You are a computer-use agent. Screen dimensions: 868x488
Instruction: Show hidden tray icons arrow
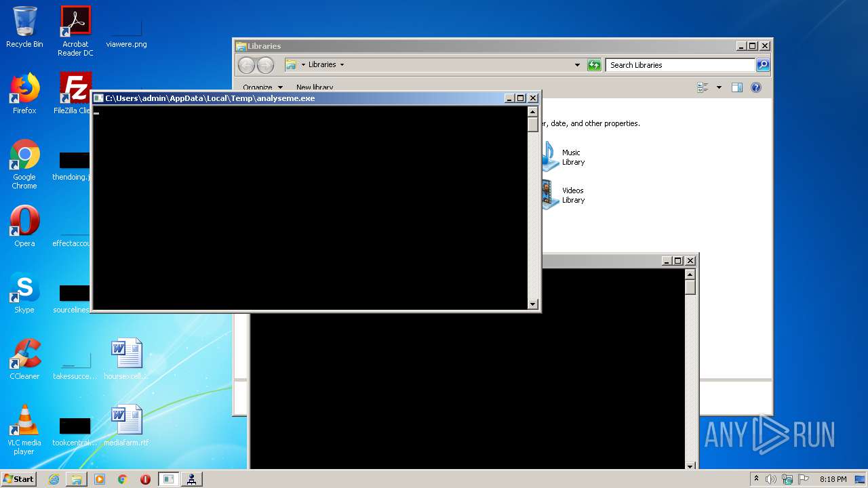(x=757, y=479)
